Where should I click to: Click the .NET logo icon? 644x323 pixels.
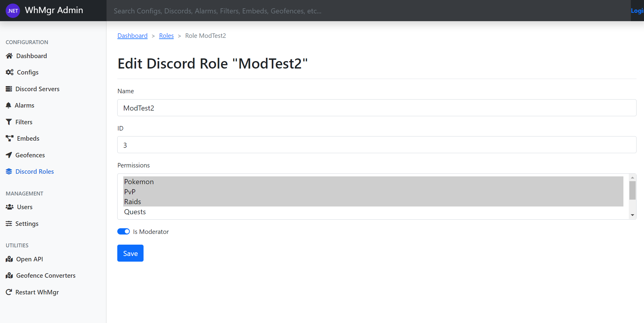pyautogui.click(x=13, y=11)
